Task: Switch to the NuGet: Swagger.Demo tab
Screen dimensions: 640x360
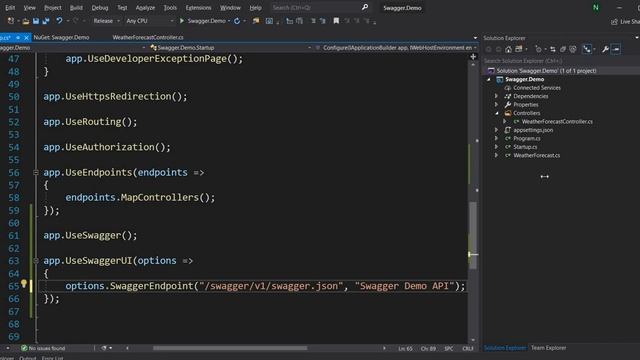Action: (x=62, y=37)
